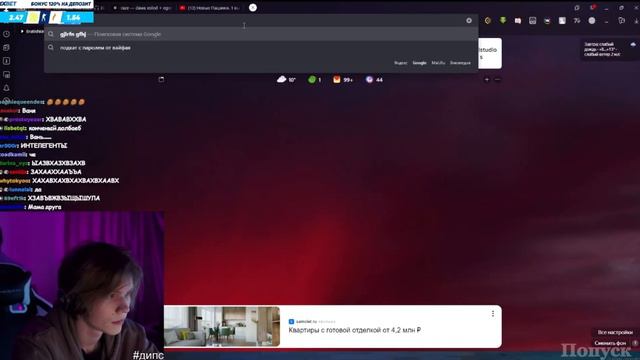The image size is (640, 360).
Task: Select the 'gjlrfn gfhj' Google search suggestion
Action: click(x=261, y=34)
